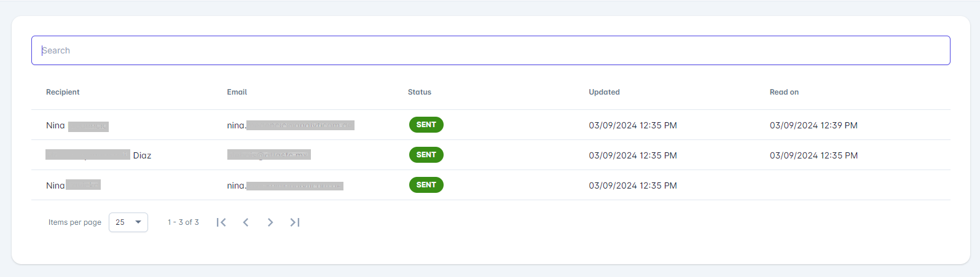Sort by the Status column header
980x277 pixels.
coord(419,92)
